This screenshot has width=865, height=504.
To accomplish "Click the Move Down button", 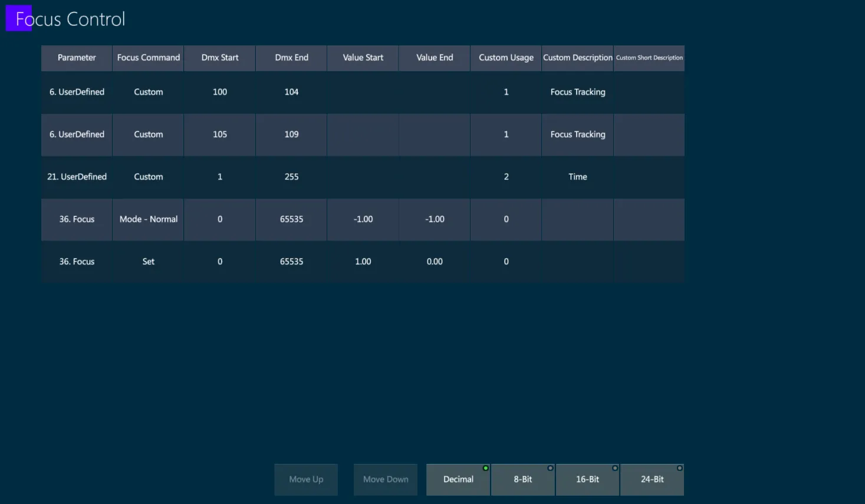I will [386, 479].
